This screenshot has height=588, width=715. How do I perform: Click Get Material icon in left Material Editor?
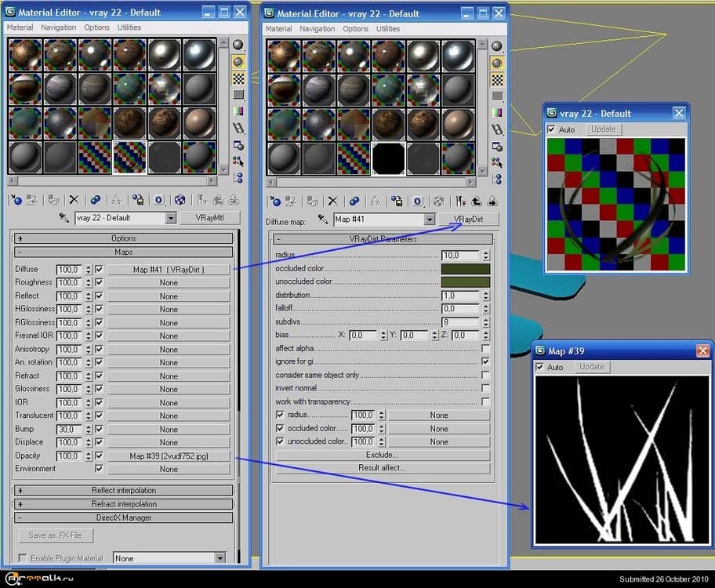16,200
